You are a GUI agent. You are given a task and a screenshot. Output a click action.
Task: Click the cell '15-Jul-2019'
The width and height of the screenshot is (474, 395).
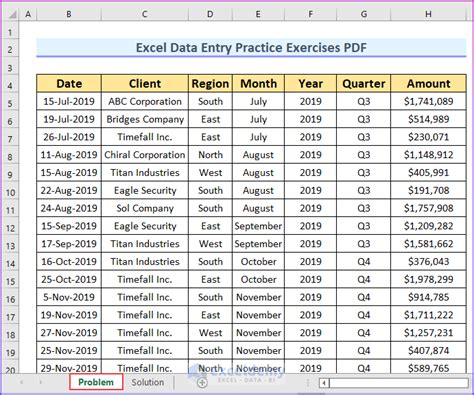tap(69, 101)
